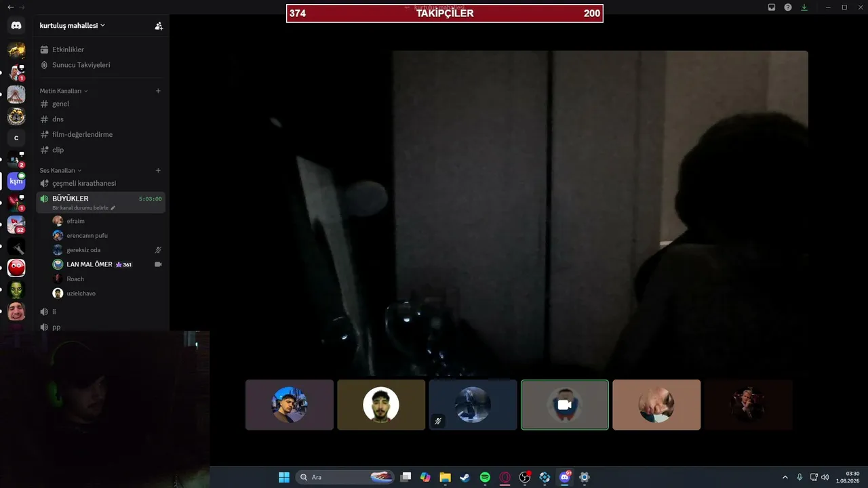Edit channel status with pencil icon

113,208
